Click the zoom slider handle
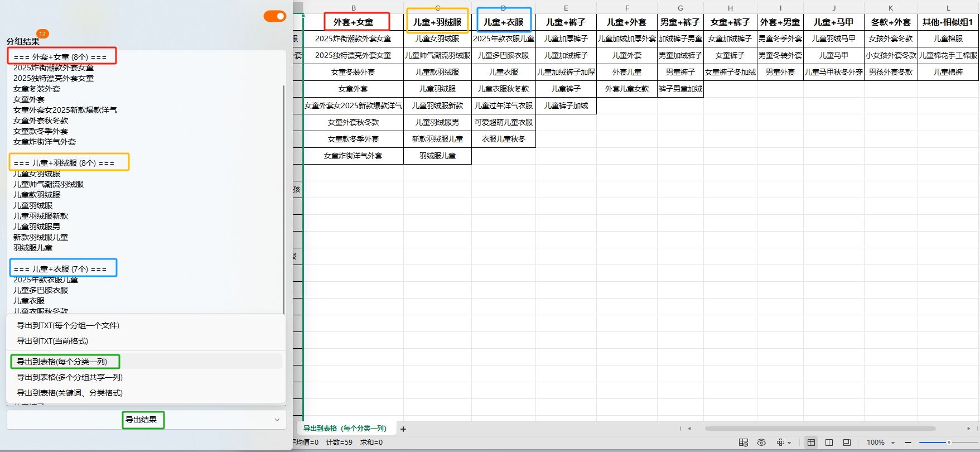 point(949,443)
